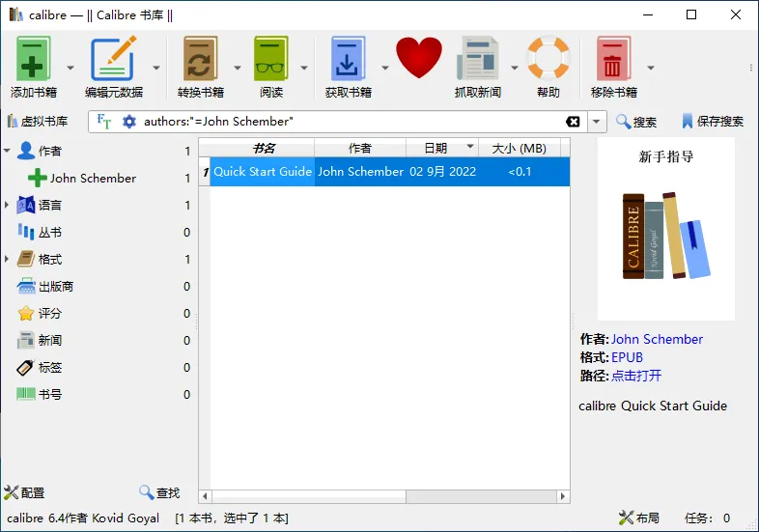Select the Publisher (出版商) category

tap(56, 287)
